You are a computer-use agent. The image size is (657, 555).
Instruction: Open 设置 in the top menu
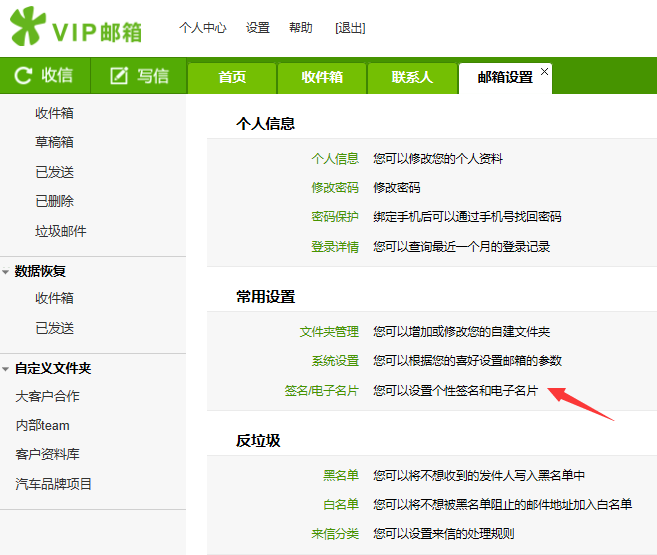258,28
